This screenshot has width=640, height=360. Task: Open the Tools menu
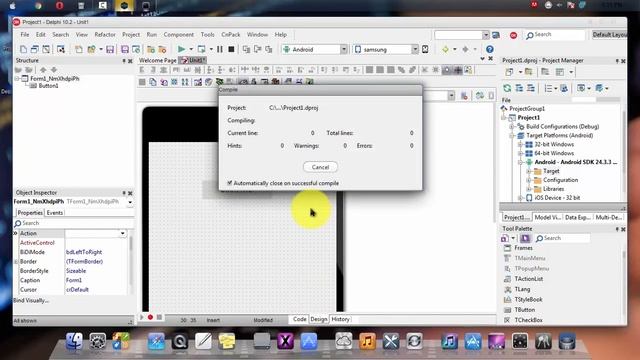tap(207, 35)
